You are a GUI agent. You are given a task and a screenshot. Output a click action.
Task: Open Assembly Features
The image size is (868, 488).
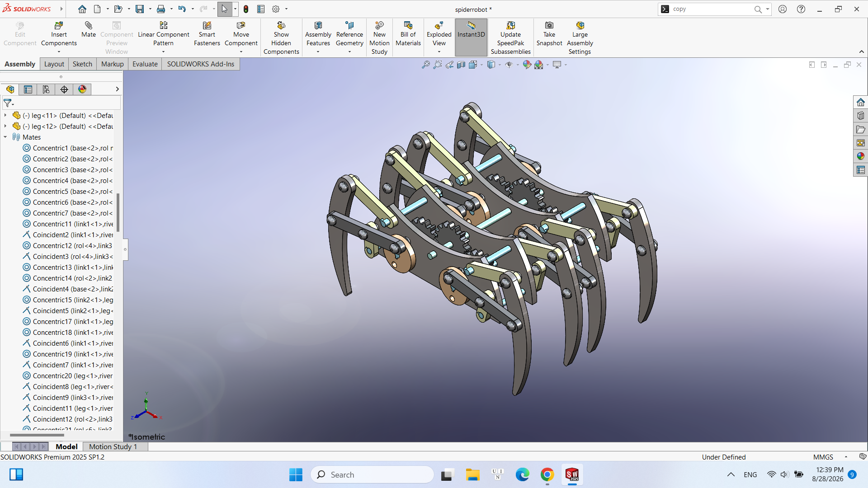click(x=318, y=34)
